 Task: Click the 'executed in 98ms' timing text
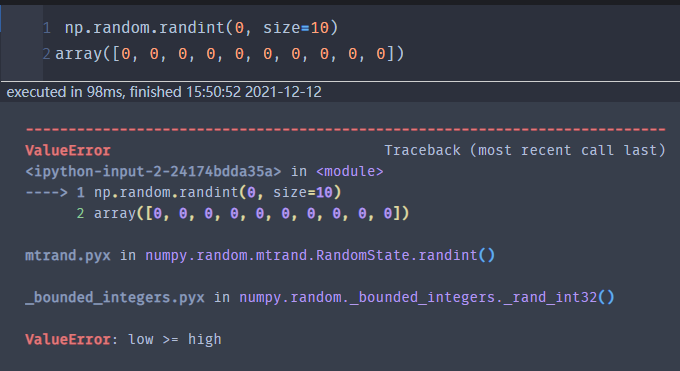pyautogui.click(x=164, y=92)
